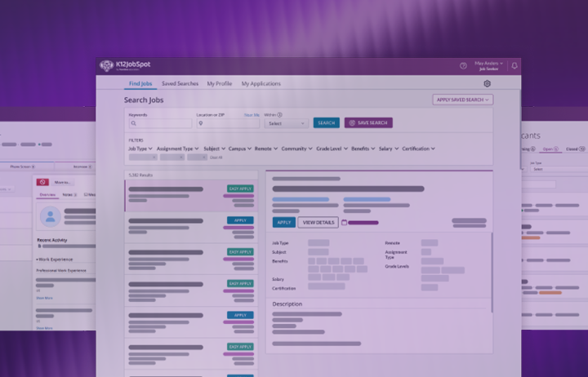Click the View Details button
This screenshot has height=377, width=588.
coord(318,222)
